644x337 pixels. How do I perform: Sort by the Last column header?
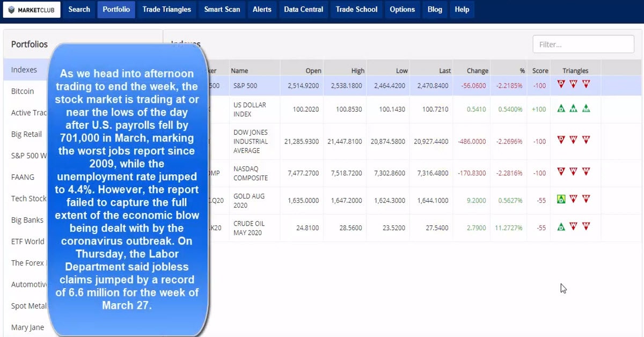point(445,71)
